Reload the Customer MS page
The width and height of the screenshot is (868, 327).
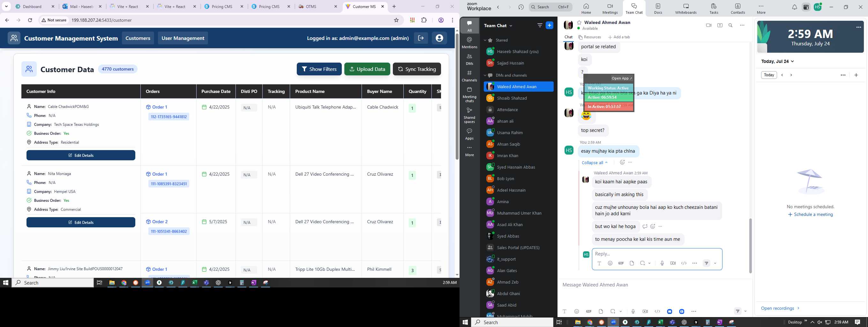click(30, 20)
